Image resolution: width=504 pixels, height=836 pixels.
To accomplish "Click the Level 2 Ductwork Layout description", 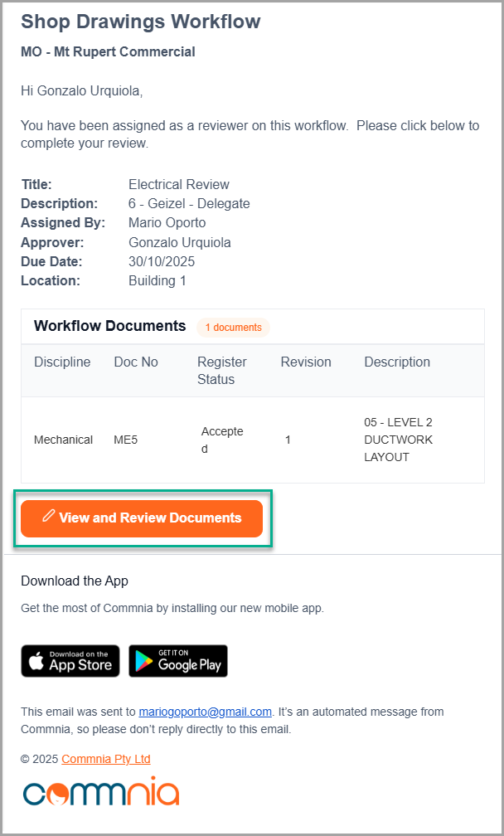I will pyautogui.click(x=398, y=440).
